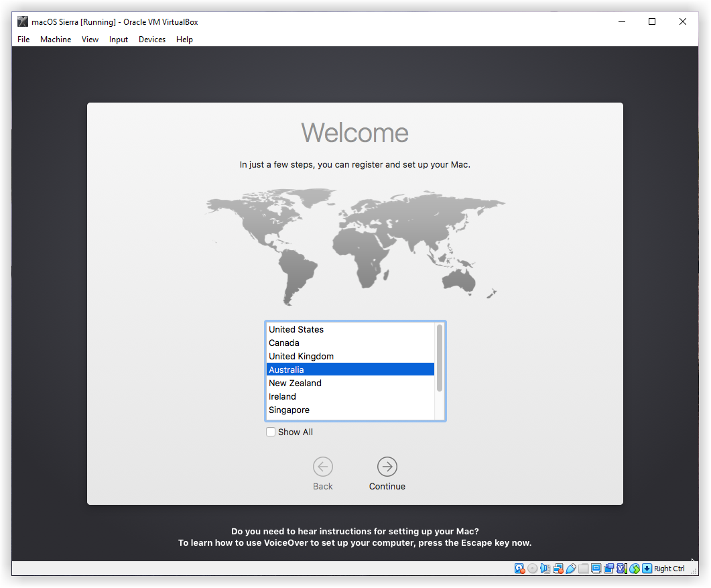Click the Continue arrow circle icon
Screen dimensions: 711x588
pos(387,467)
